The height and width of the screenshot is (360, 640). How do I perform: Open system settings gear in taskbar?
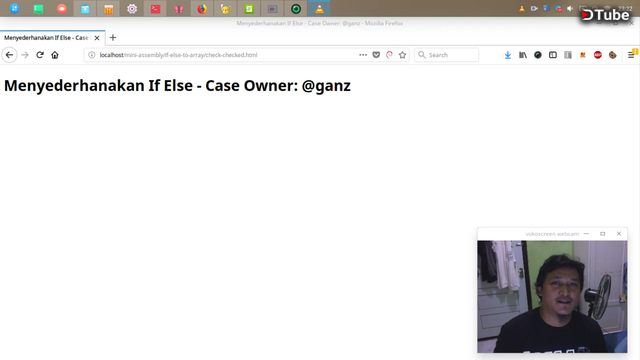click(132, 9)
